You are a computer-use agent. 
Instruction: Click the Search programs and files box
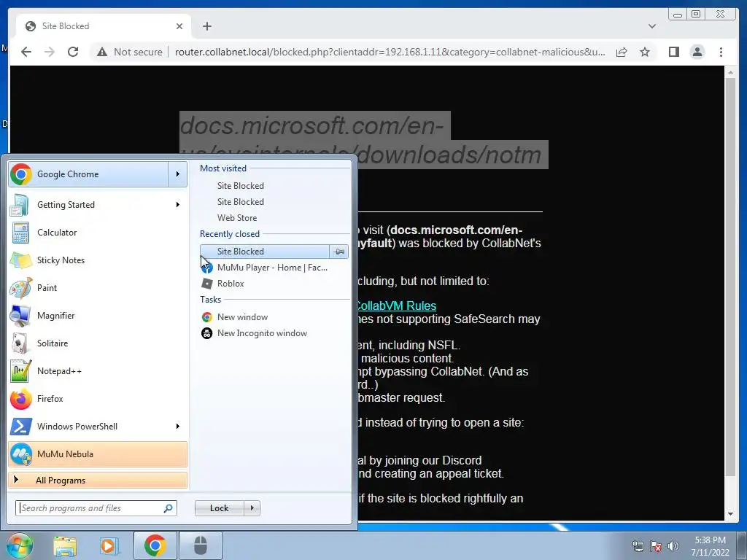(x=96, y=508)
